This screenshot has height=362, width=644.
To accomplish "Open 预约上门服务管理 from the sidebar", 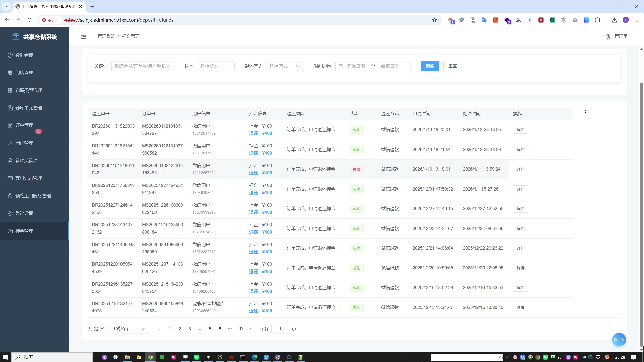I will [33, 196].
